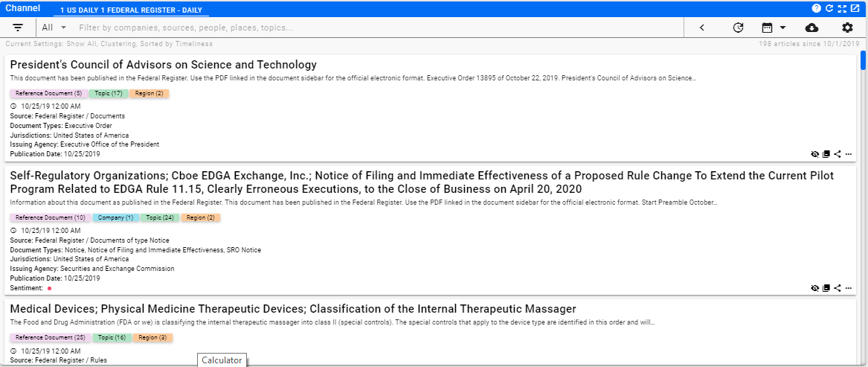Expand Reference Document (25) tag
Image resolution: width=868 pixels, height=367 pixels.
[x=51, y=338]
